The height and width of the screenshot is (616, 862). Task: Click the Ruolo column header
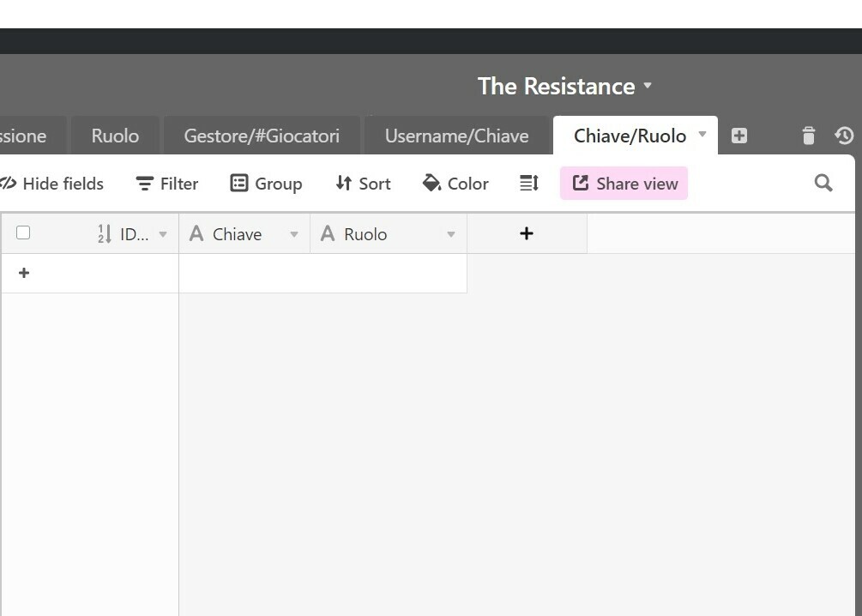[389, 233]
